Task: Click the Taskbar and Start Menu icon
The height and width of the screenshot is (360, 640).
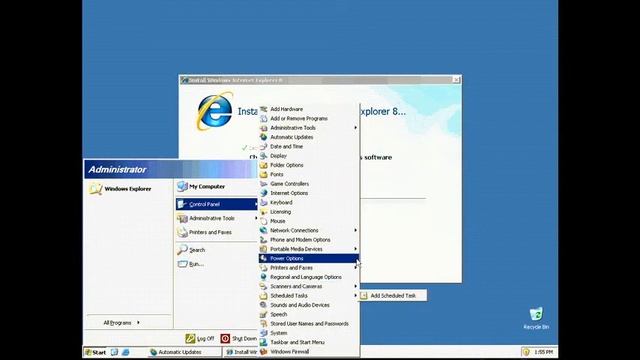Action: tap(264, 342)
